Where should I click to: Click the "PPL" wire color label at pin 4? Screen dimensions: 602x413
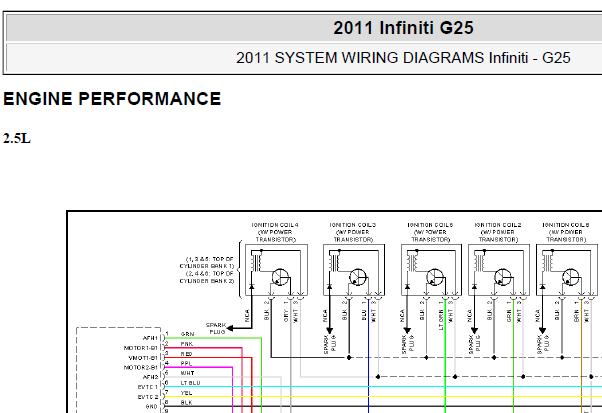point(186,363)
